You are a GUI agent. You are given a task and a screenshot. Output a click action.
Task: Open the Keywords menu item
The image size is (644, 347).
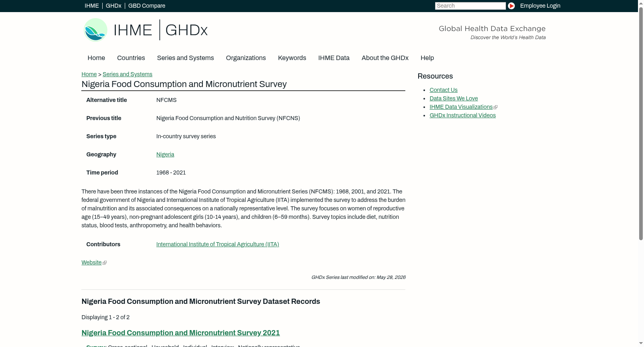click(x=292, y=58)
